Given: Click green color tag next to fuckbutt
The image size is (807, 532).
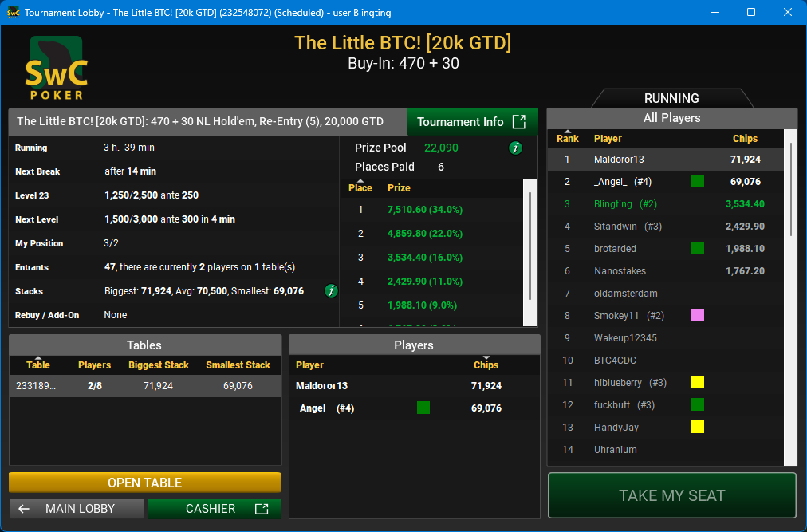Looking at the screenshot, I should [x=698, y=404].
